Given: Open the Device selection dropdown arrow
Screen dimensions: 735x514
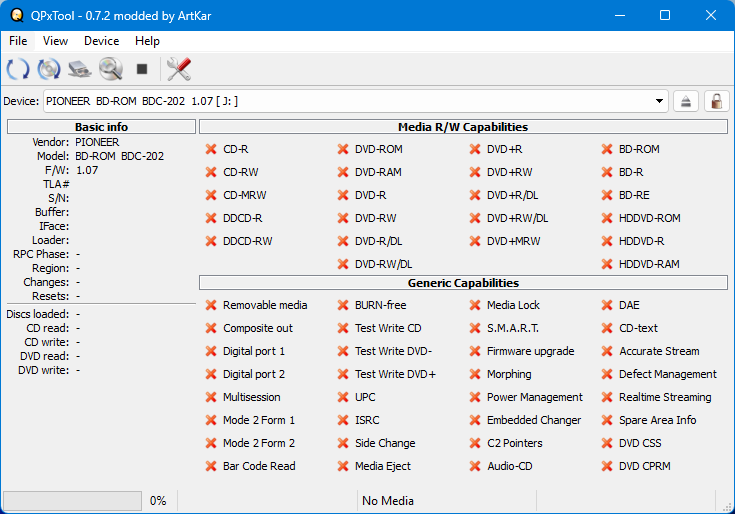Looking at the screenshot, I should pyautogui.click(x=659, y=101).
